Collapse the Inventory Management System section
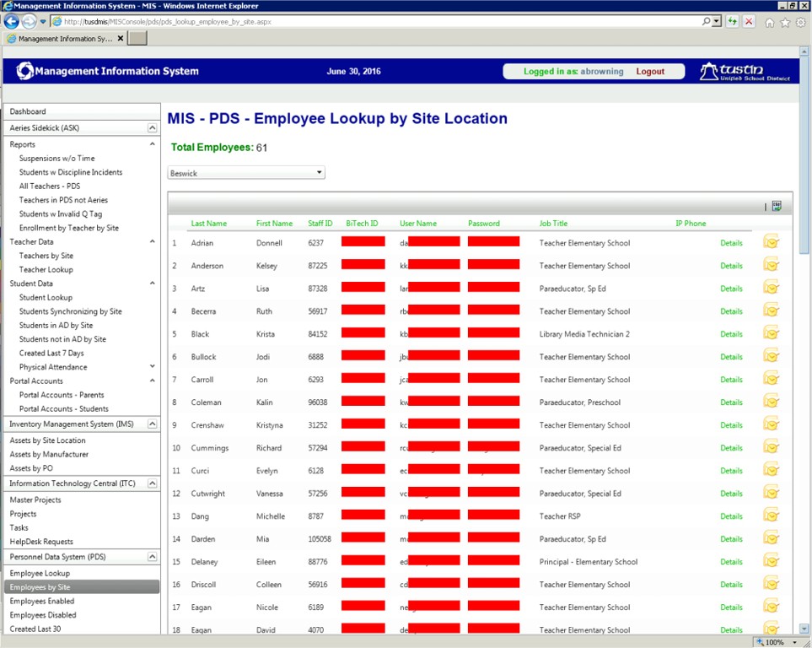 pyautogui.click(x=153, y=424)
